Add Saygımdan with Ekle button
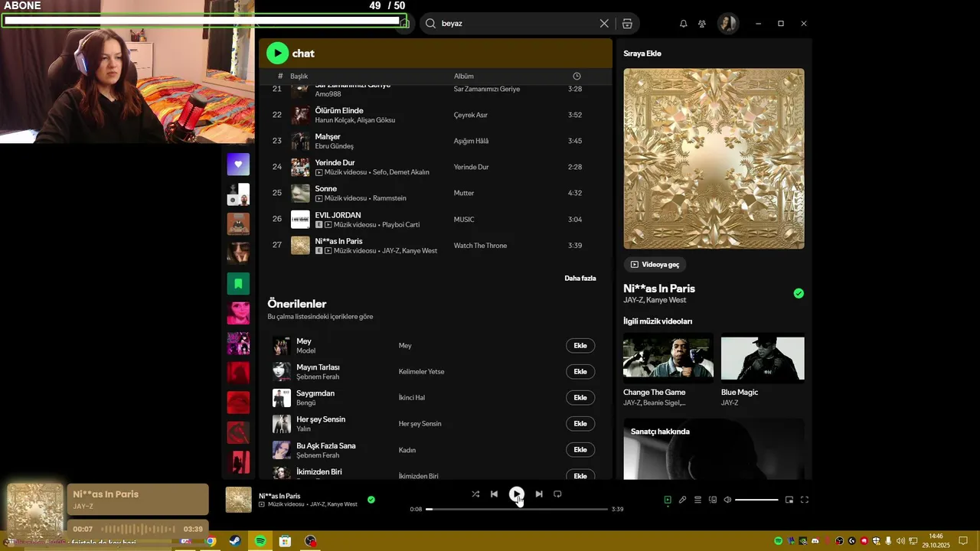 [x=580, y=398]
